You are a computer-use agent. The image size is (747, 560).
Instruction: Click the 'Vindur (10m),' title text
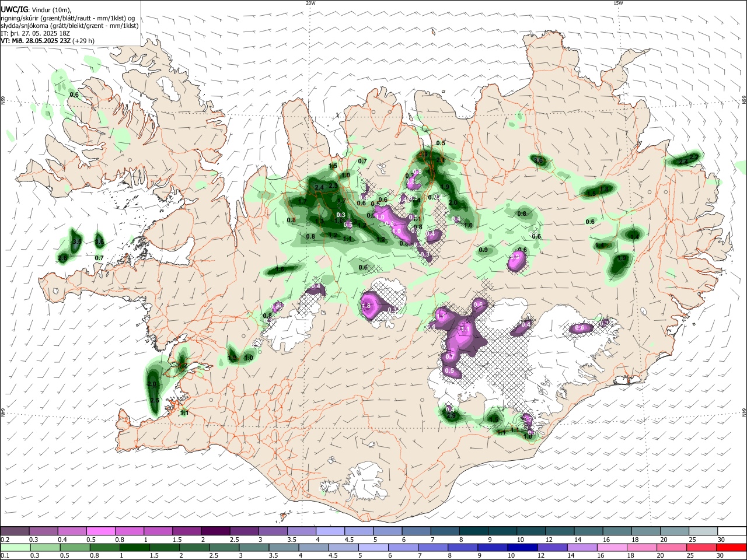51,9
